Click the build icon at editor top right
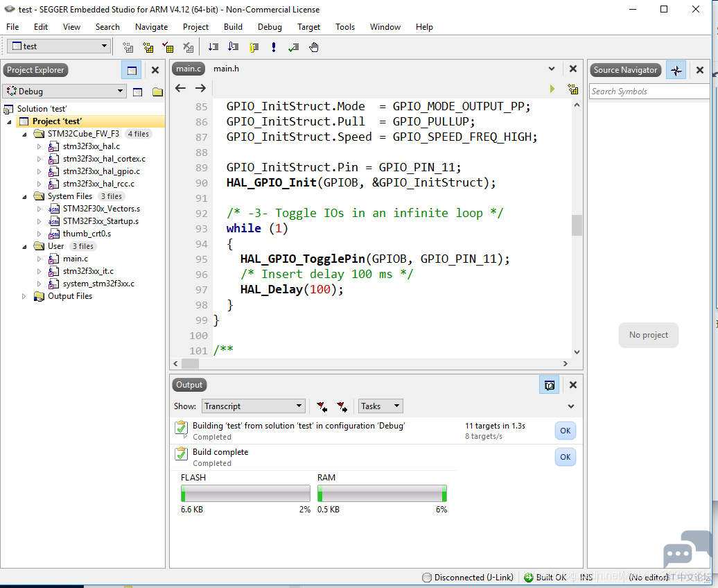 coord(573,89)
